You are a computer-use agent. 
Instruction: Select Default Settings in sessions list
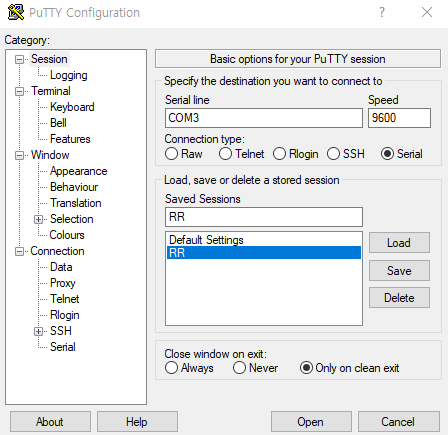point(264,240)
